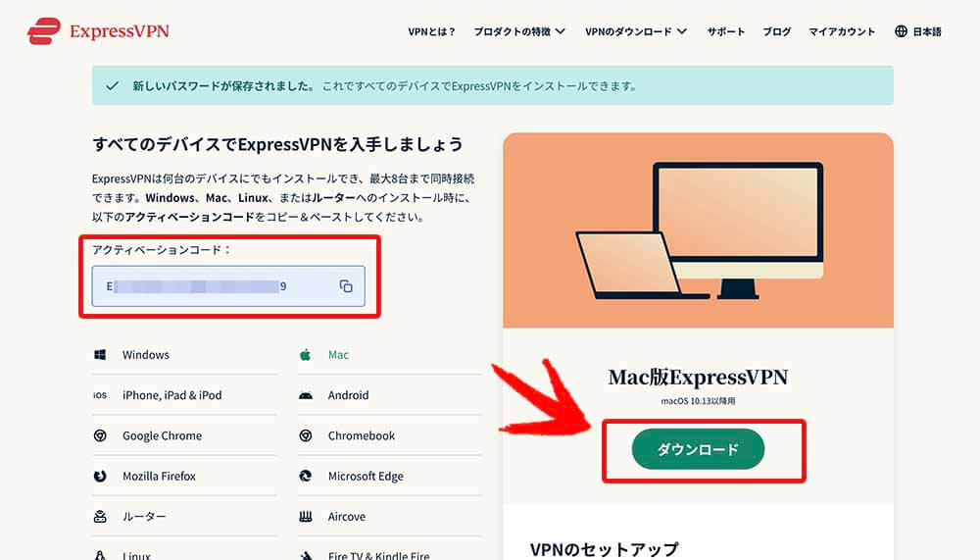Click the Android robot icon

[x=306, y=395]
